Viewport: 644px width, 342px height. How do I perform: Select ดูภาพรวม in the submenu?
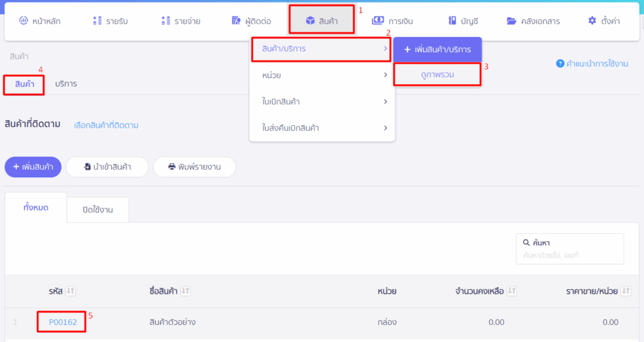[437, 75]
